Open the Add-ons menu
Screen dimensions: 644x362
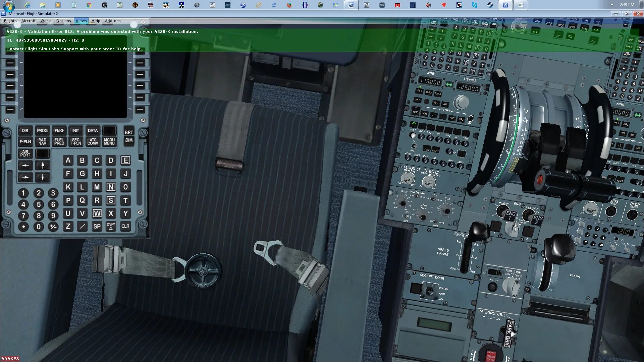coord(112,21)
